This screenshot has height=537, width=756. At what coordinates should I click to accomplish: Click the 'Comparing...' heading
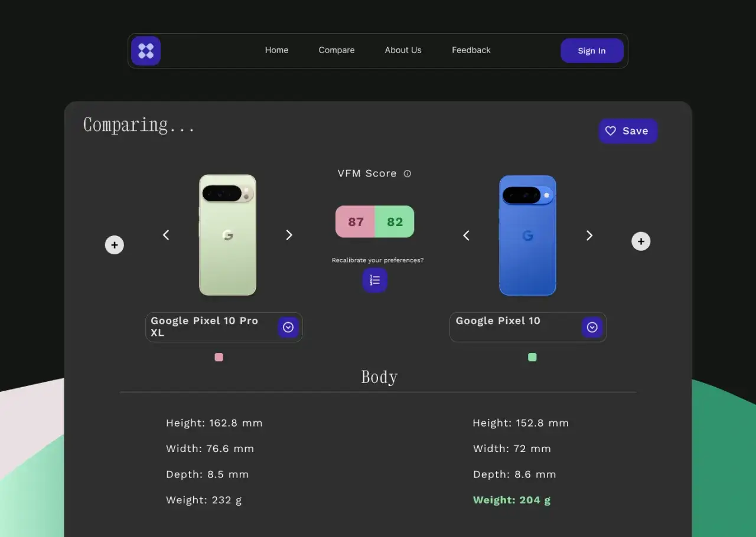click(x=139, y=125)
